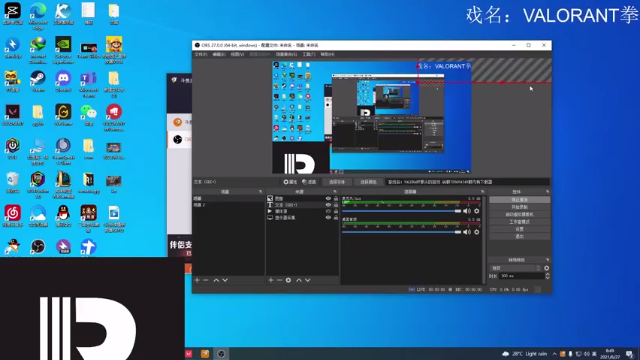The image size is (640, 360).
Task: Open the 视图(V) menu in OBS
Action: coord(237,54)
